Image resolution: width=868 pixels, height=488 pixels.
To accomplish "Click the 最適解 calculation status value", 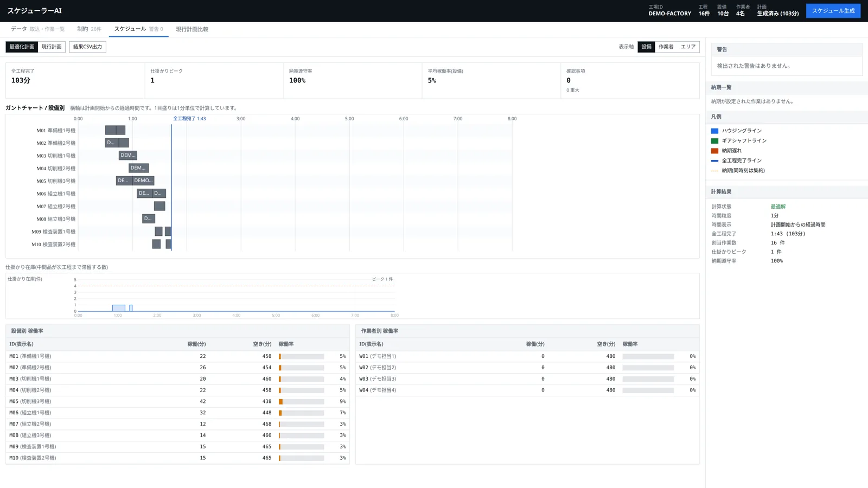I will pos(778,207).
